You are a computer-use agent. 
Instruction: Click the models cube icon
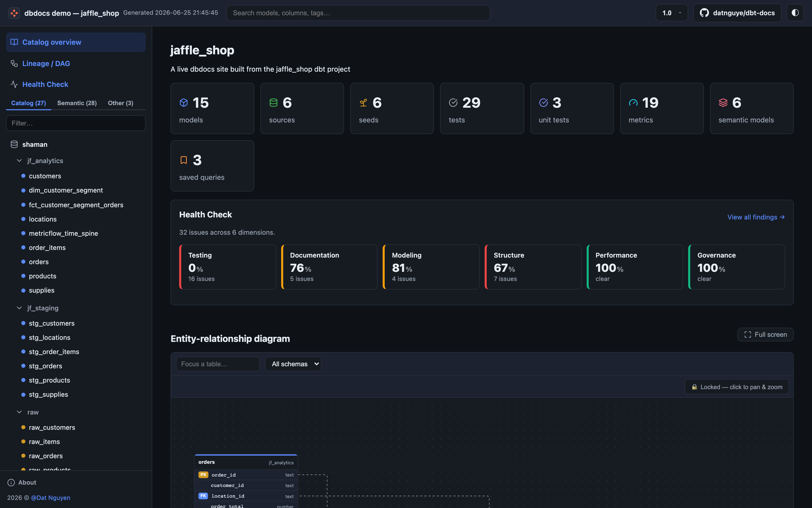pos(183,102)
